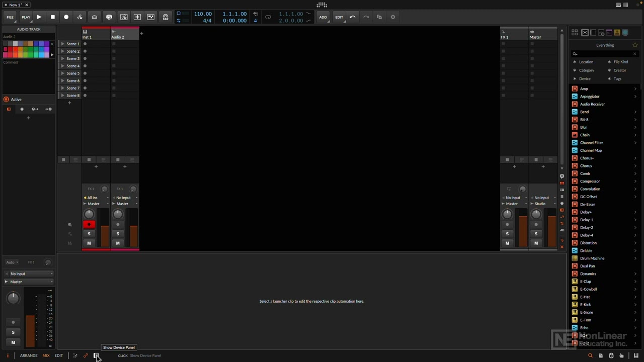Adjust the Inst 1 volume knob
This screenshot has width=644, height=362.
[x=89, y=214]
